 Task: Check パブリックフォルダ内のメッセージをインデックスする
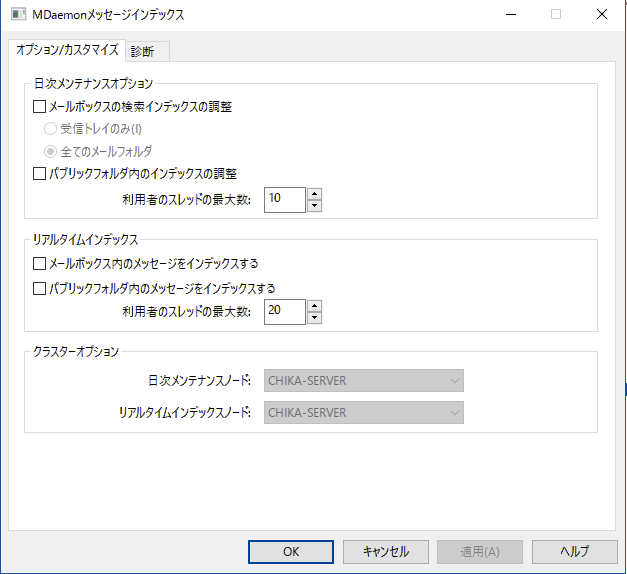[x=40, y=288]
